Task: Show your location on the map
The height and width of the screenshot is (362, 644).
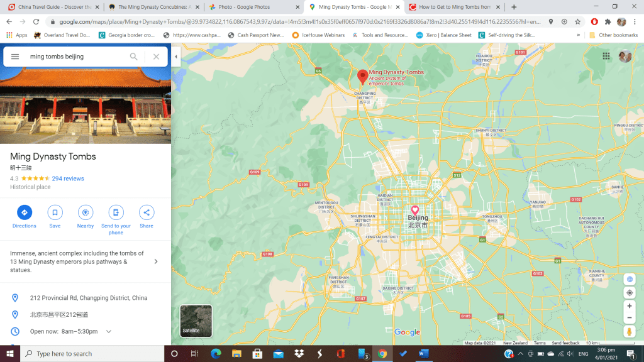Action: (630, 293)
